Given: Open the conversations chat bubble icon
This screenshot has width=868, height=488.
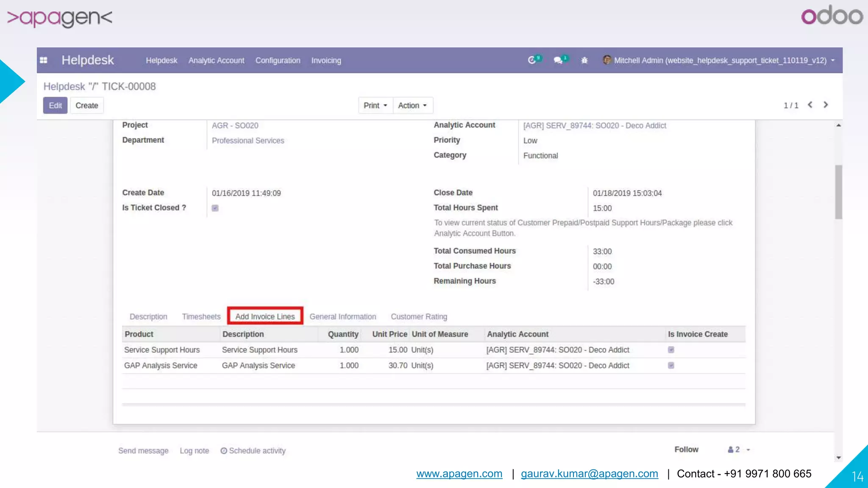Looking at the screenshot, I should point(558,60).
